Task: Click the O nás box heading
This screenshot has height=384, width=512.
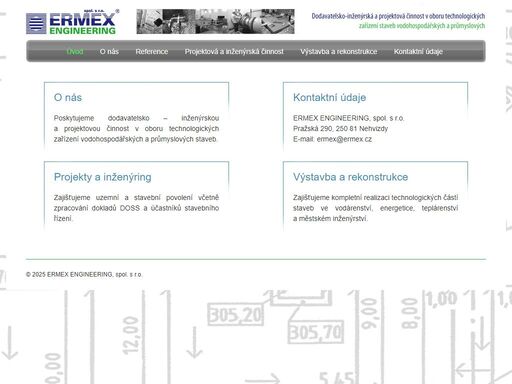Action: tap(68, 97)
